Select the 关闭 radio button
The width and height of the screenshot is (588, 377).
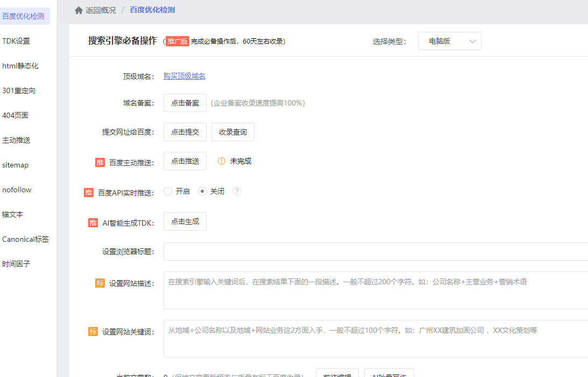[x=202, y=191]
